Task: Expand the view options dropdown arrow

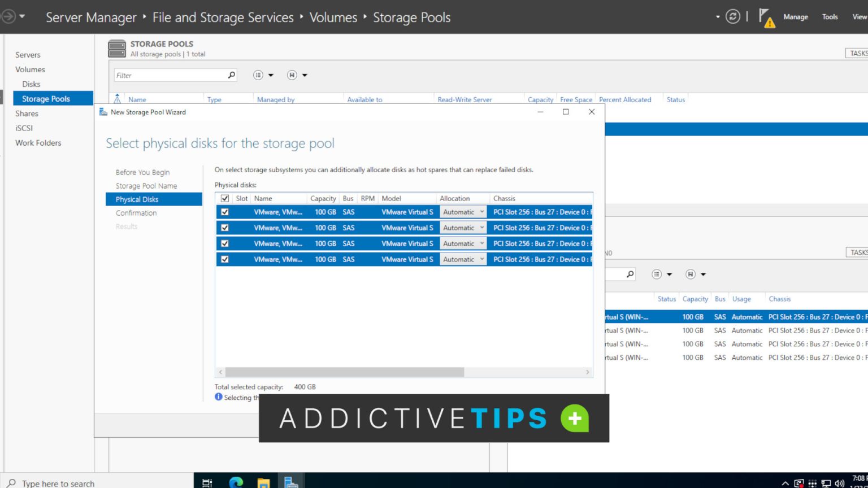Action: point(270,75)
